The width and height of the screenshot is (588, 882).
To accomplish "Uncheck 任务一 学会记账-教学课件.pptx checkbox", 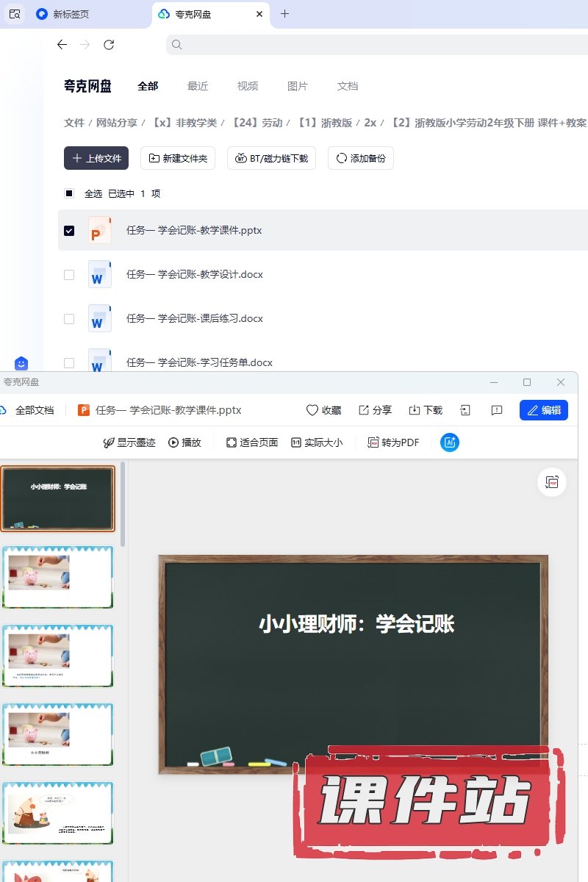I will pyautogui.click(x=69, y=231).
